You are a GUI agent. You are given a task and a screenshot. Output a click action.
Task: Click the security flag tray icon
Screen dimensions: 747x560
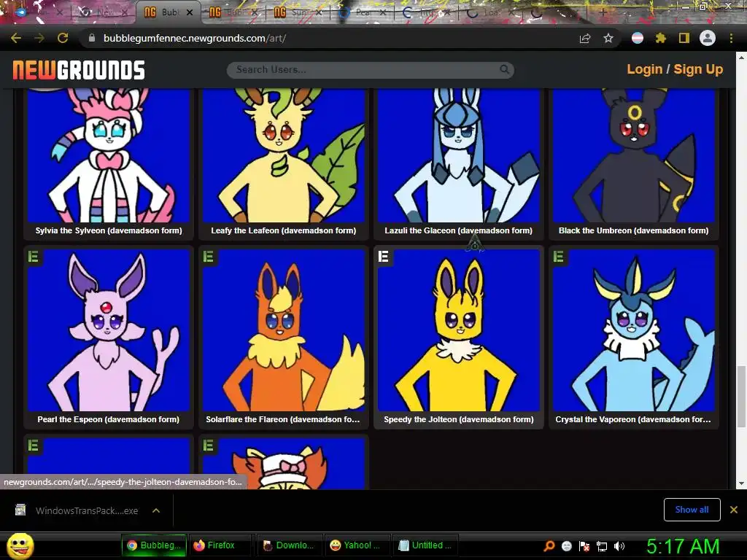pyautogui.click(x=584, y=546)
